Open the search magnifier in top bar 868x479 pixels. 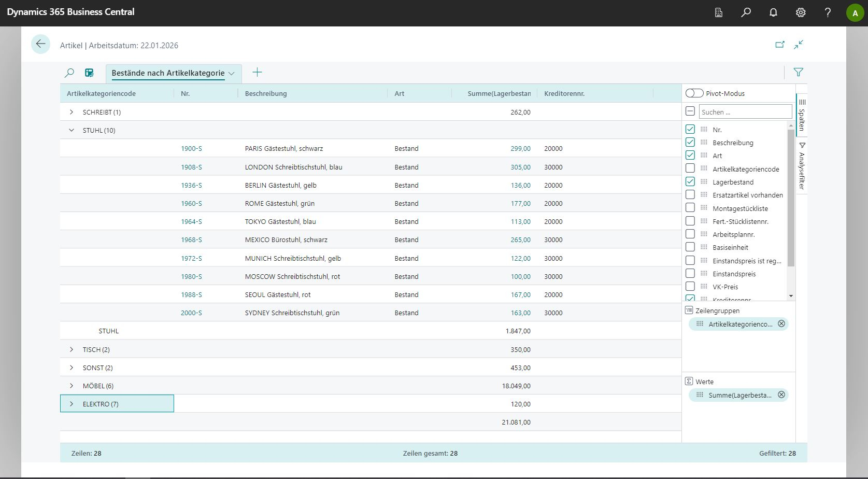pos(746,13)
